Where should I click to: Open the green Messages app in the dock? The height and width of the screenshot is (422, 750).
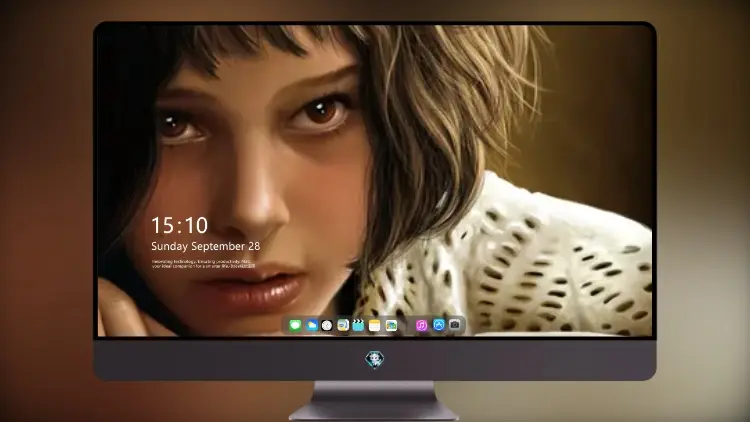tap(295, 325)
